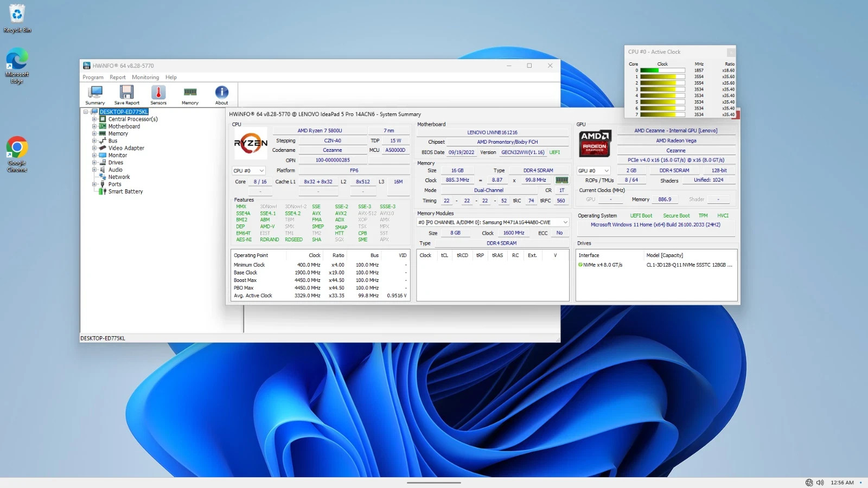Click the Boost Max operating point row
868x488 pixels.
(x=320, y=280)
